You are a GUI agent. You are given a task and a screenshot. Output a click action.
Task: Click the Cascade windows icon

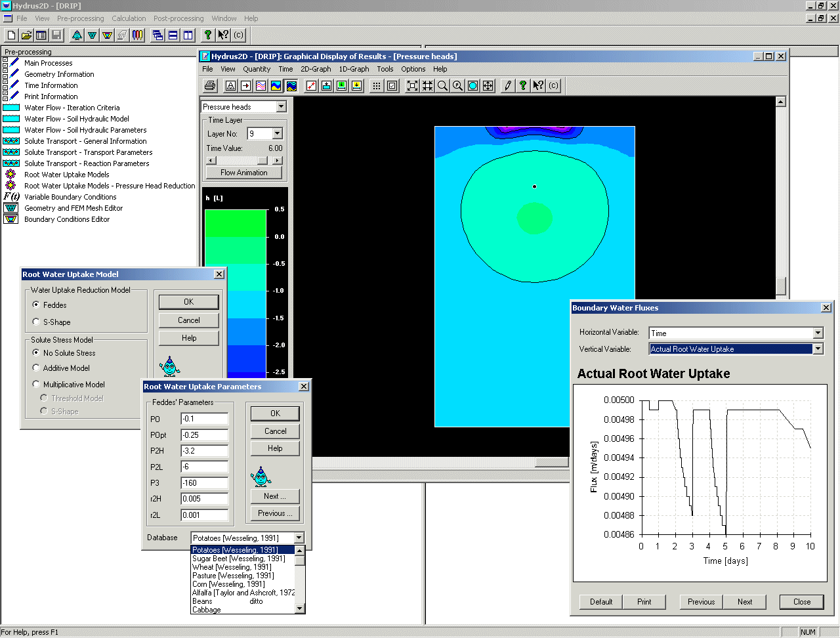[157, 35]
